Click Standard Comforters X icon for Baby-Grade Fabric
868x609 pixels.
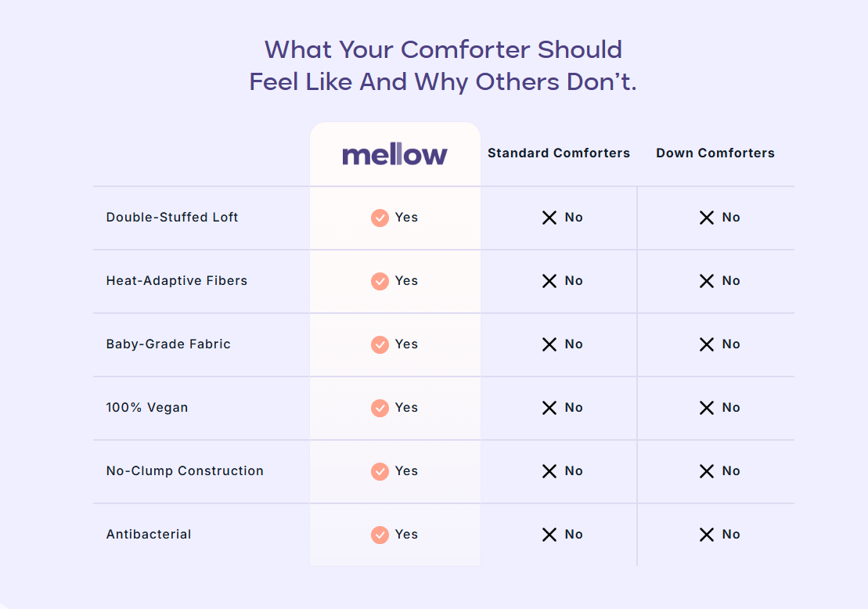coord(549,344)
